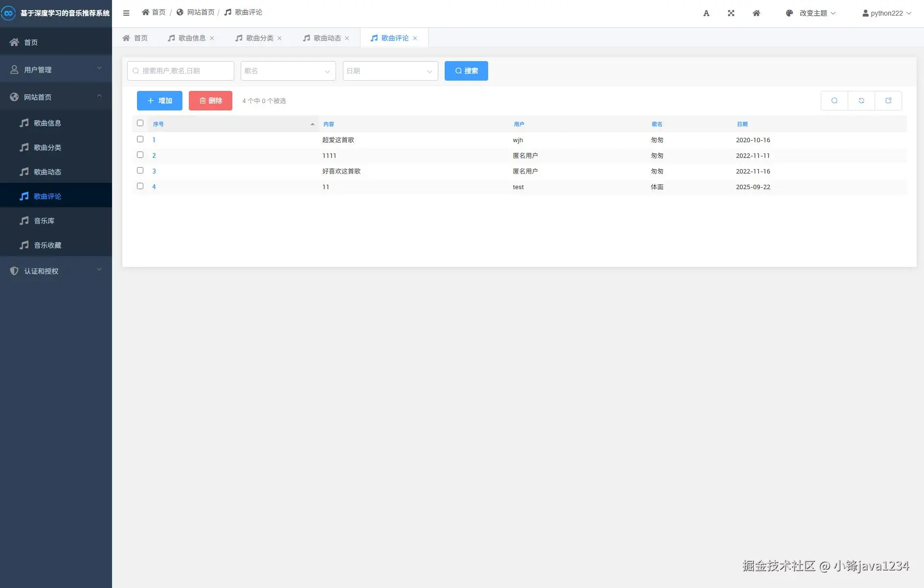Click the date 2022-11-16
The height and width of the screenshot is (588, 924).
pos(753,171)
